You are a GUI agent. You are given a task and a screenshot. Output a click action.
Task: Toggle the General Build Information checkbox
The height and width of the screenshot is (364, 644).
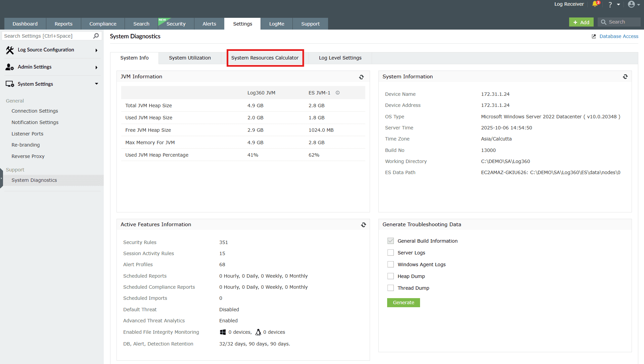[390, 241]
